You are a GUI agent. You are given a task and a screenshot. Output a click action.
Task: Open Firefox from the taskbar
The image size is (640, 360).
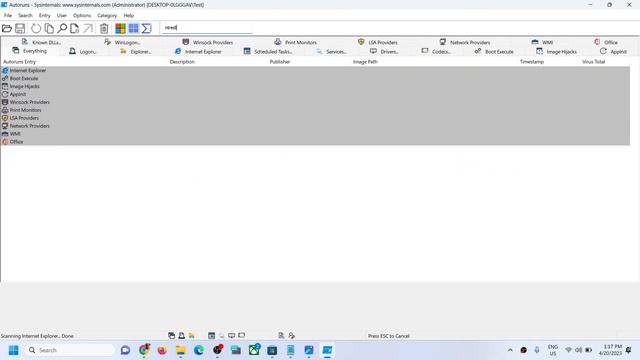(x=162, y=350)
